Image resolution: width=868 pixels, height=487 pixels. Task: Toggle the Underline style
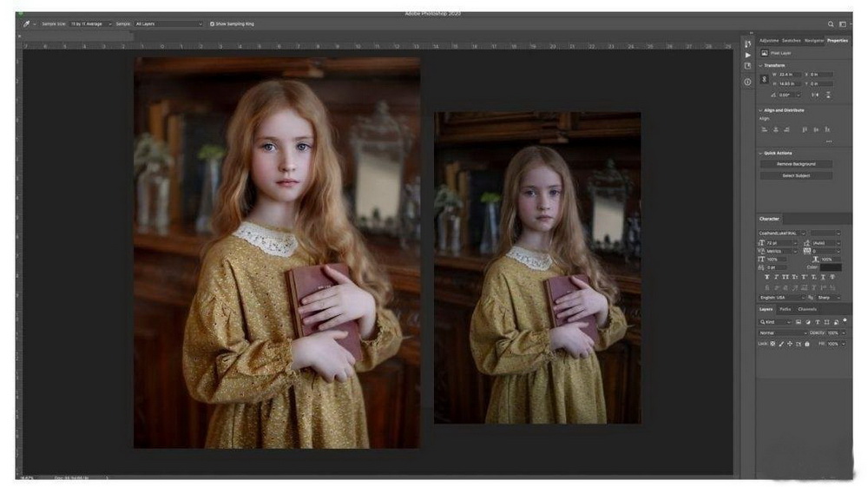click(823, 277)
